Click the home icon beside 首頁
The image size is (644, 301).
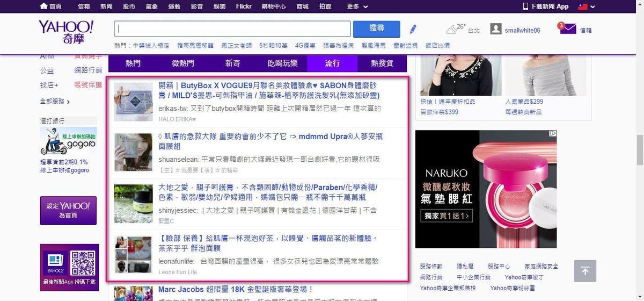point(43,6)
